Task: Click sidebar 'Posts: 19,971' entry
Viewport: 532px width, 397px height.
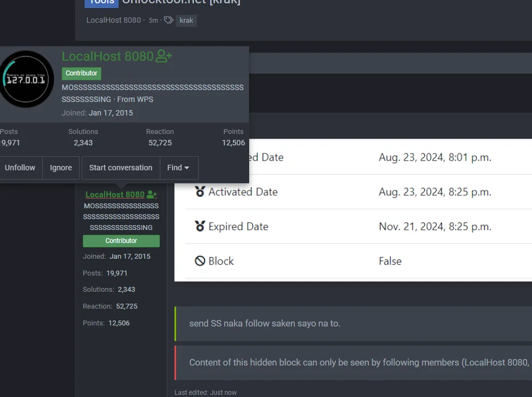Action: [105, 273]
